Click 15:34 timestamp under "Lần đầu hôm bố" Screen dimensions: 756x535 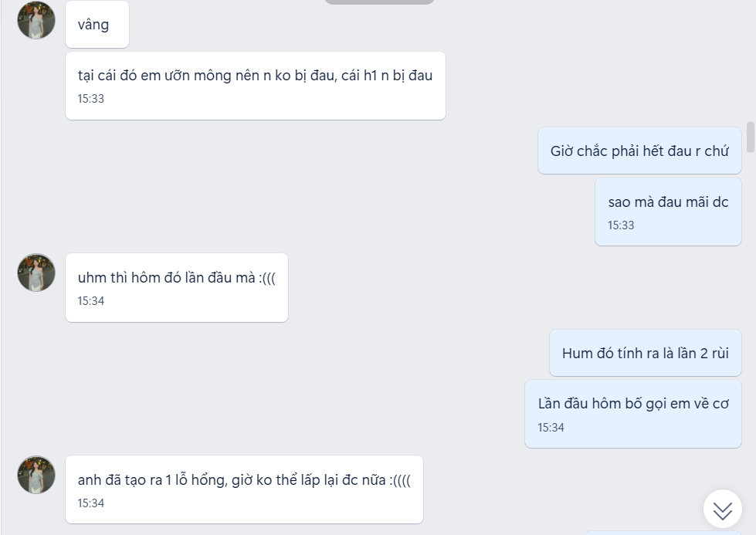(x=551, y=428)
